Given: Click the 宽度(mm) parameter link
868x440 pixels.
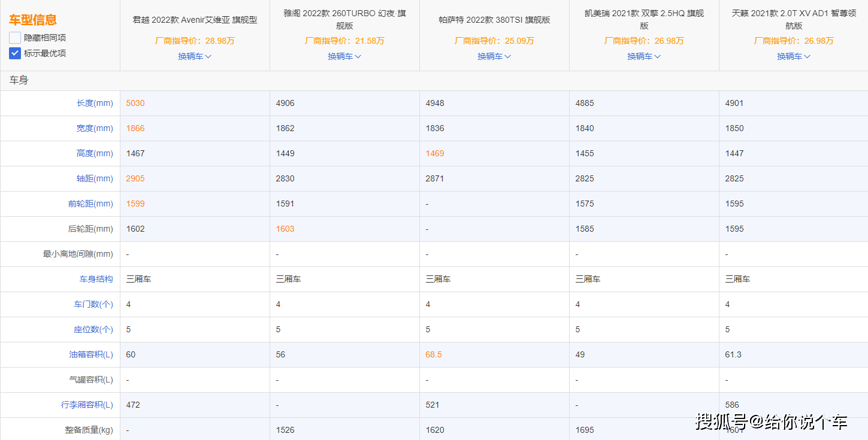Looking at the screenshot, I should pos(95,128).
